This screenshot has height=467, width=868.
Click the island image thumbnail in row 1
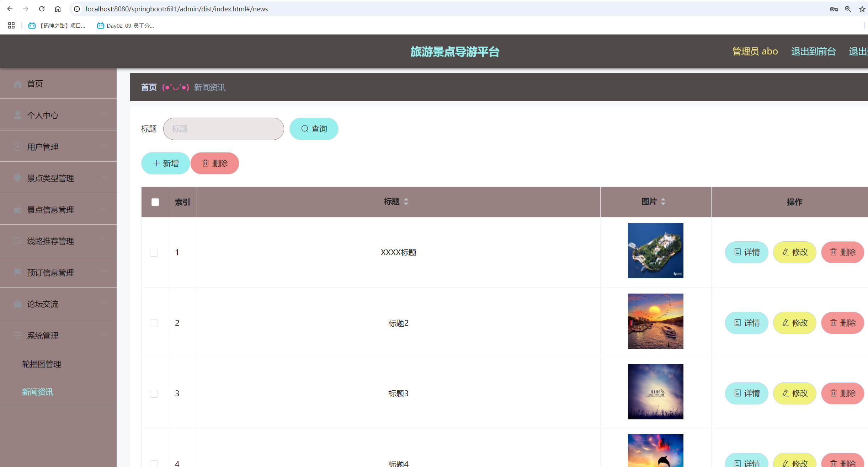[x=655, y=250]
